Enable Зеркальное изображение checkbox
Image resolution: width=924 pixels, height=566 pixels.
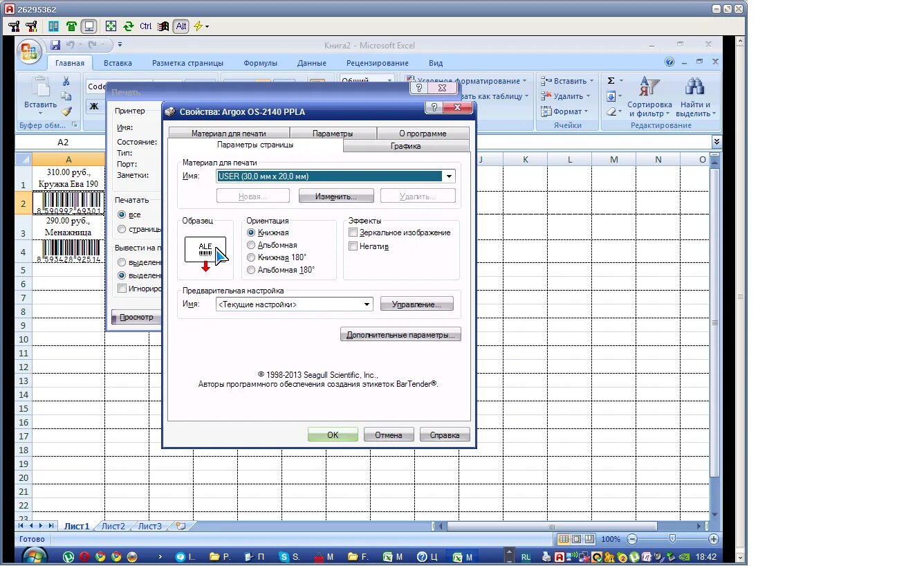(x=353, y=232)
